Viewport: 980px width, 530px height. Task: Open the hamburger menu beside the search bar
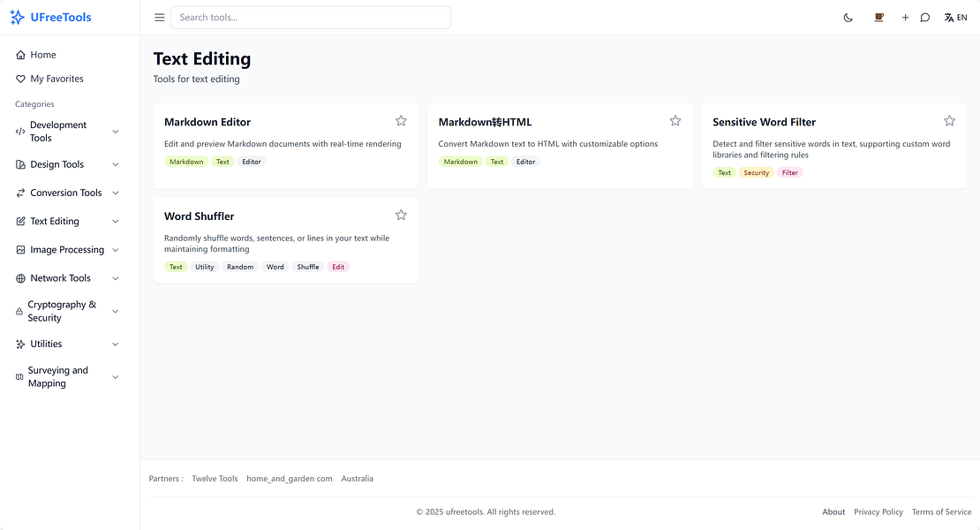pyautogui.click(x=159, y=17)
